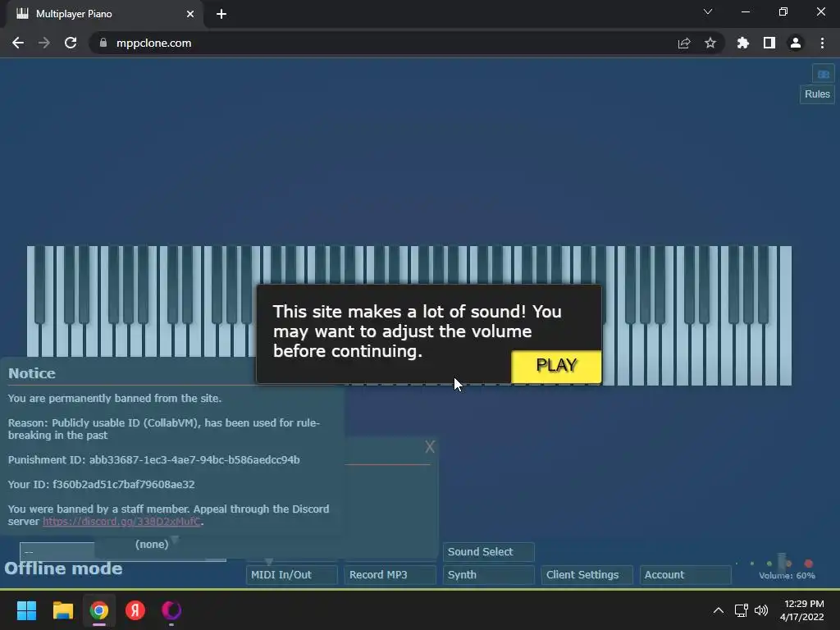Click the Punishment ID text

point(153,459)
